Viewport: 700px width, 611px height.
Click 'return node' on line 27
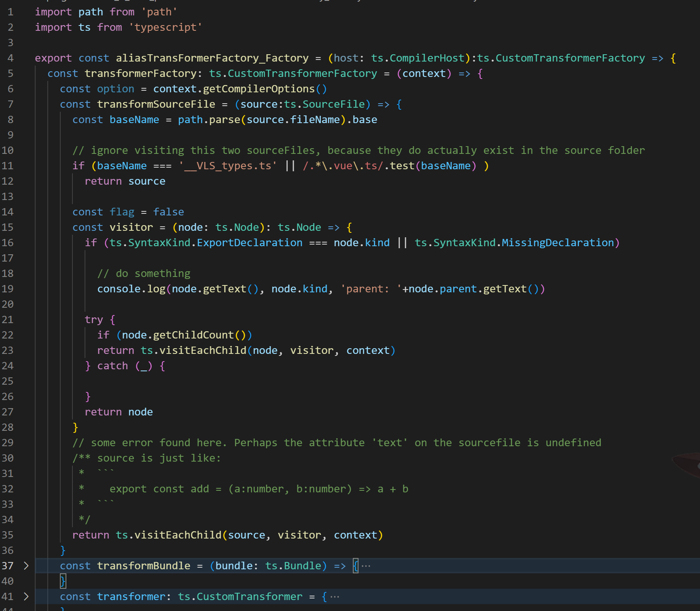119,412
